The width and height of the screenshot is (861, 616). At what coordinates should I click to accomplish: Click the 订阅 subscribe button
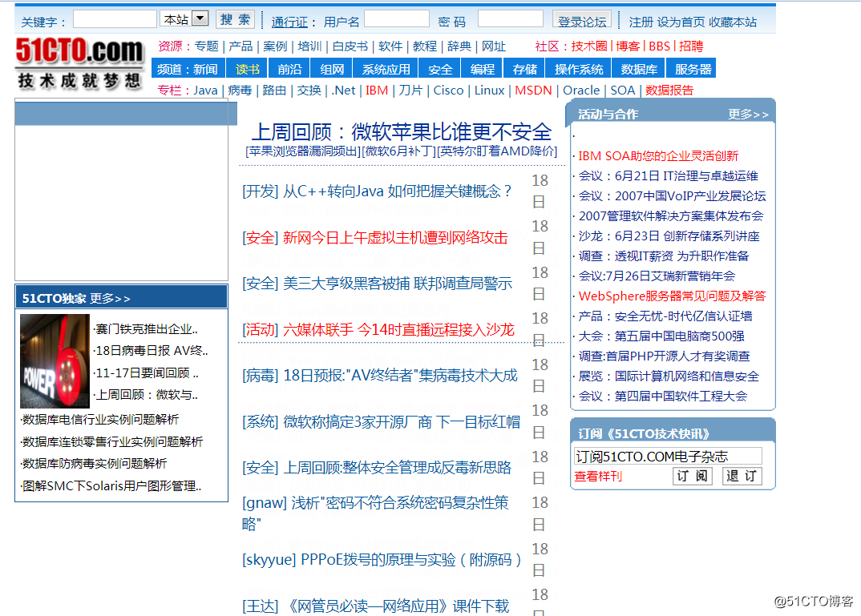693,476
